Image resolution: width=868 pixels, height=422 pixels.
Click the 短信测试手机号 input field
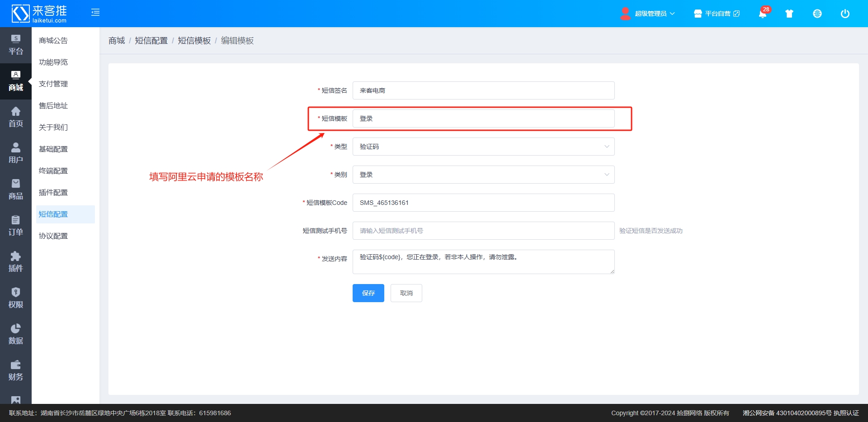pyautogui.click(x=483, y=231)
